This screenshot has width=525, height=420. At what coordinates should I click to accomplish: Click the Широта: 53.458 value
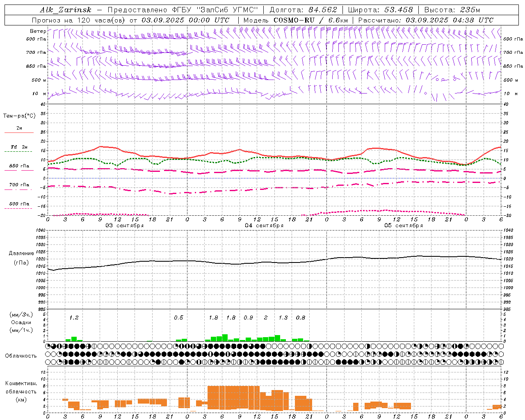click(381, 10)
